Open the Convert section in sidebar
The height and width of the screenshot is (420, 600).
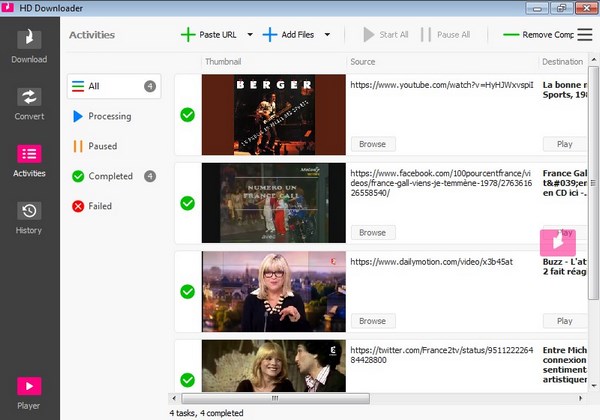pos(29,104)
